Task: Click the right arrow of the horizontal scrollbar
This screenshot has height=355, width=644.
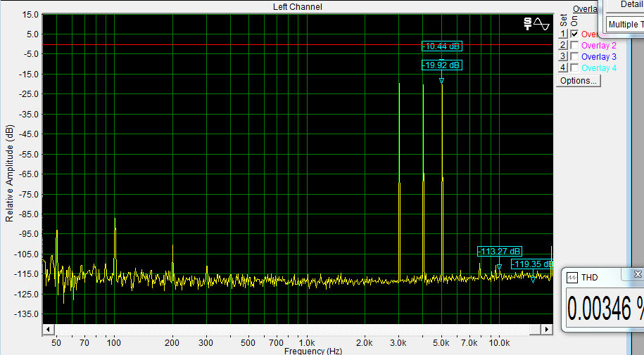Action: pos(547,329)
